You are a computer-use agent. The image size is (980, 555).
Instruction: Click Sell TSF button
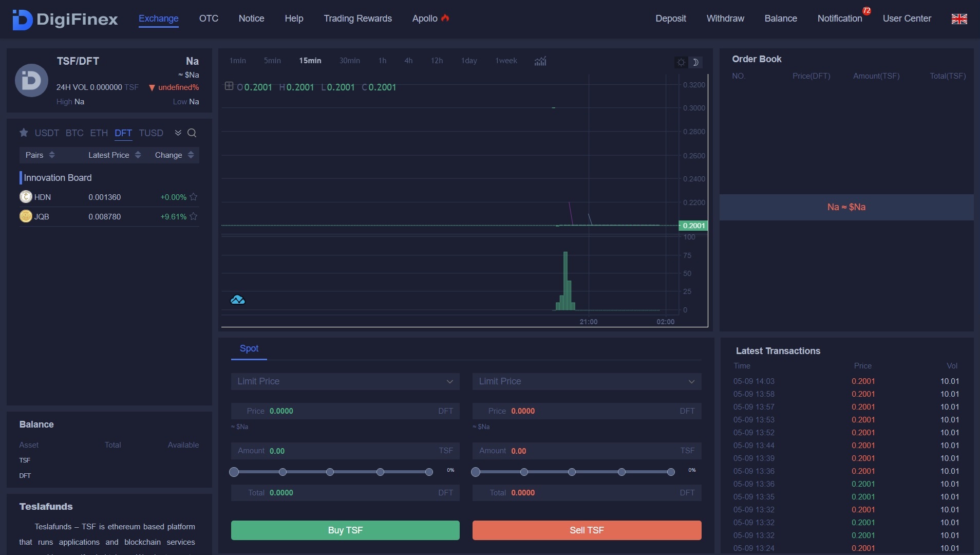(x=587, y=530)
